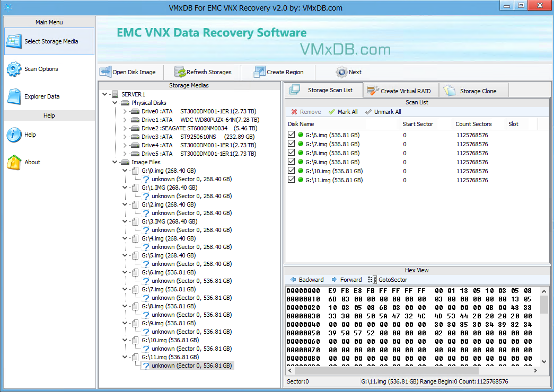Click hex view horizontal scrollbar right arrow

pyautogui.click(x=535, y=370)
